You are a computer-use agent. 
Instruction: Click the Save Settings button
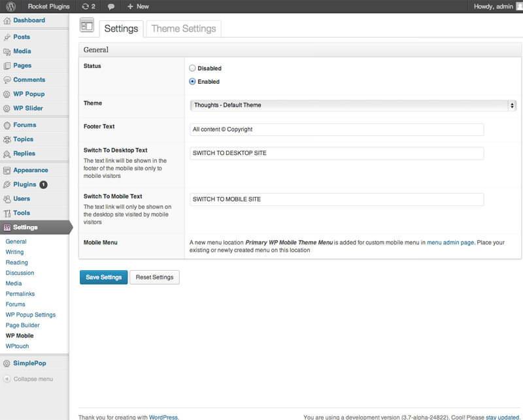point(104,277)
